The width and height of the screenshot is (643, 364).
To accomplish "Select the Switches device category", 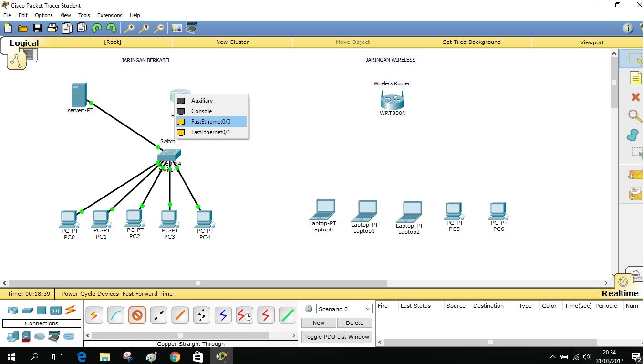I will (27, 311).
